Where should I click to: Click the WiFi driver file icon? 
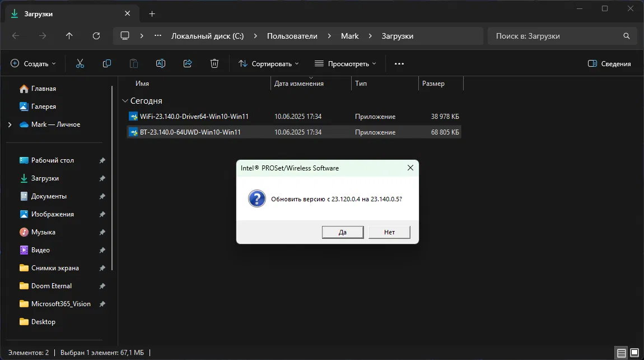[x=133, y=117]
